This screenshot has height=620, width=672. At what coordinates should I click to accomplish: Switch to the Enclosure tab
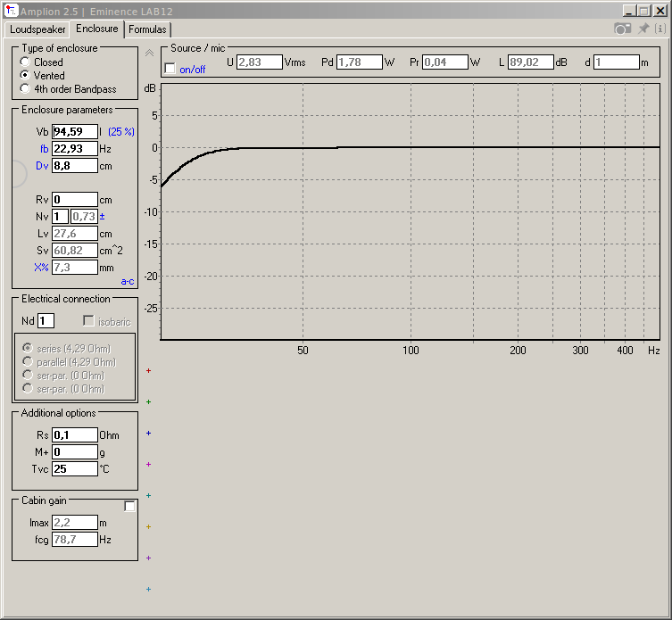tap(97, 29)
